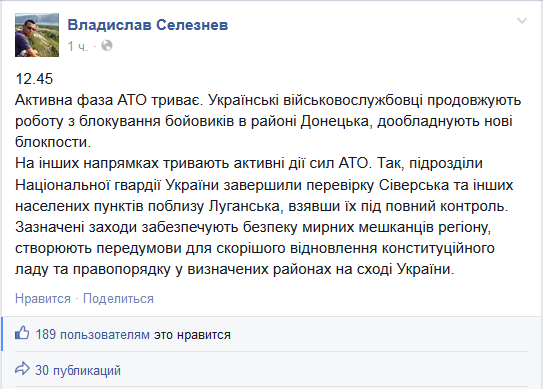Click the word 'Донецька' in the post
The width and height of the screenshot is (546, 390).
click(335, 122)
